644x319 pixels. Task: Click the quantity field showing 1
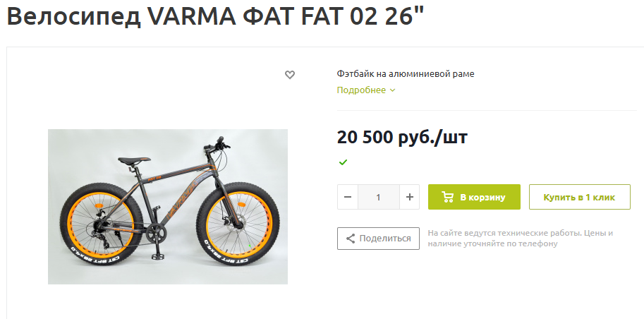click(x=378, y=197)
